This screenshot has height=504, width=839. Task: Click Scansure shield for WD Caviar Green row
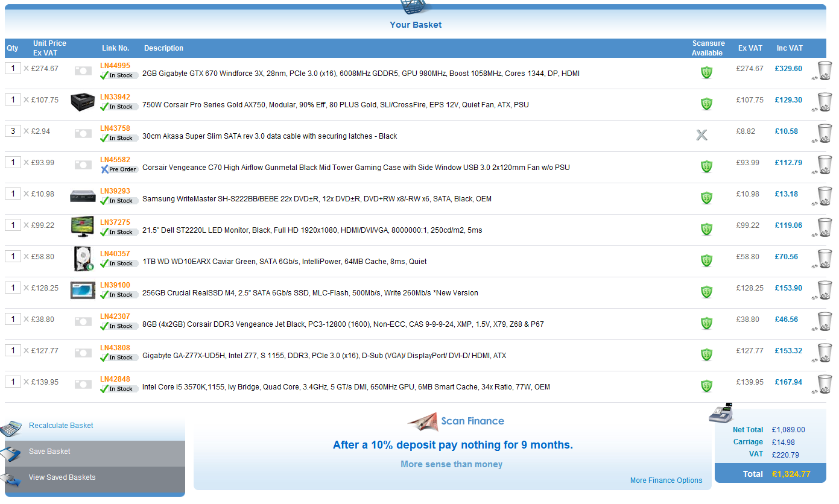(x=706, y=260)
